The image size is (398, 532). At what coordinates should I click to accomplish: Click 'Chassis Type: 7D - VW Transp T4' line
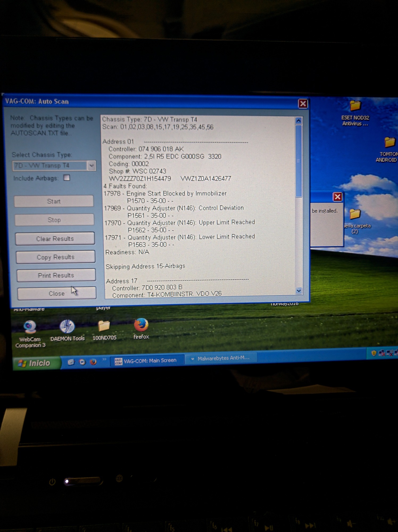click(x=150, y=119)
